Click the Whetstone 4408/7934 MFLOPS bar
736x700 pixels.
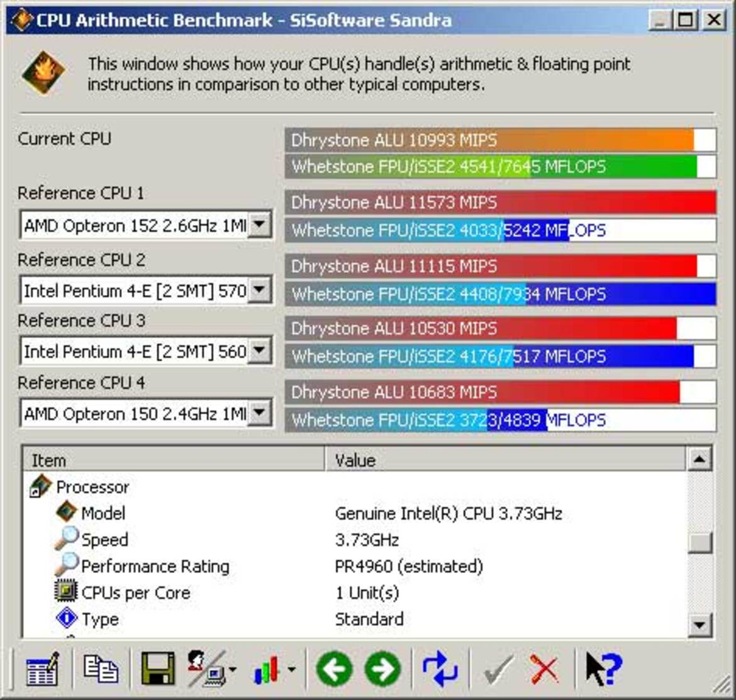tap(500, 294)
